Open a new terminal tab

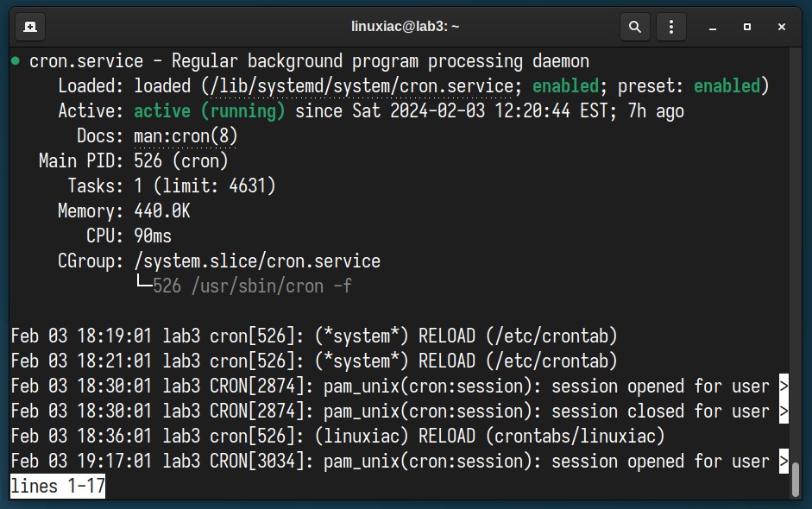pyautogui.click(x=30, y=27)
